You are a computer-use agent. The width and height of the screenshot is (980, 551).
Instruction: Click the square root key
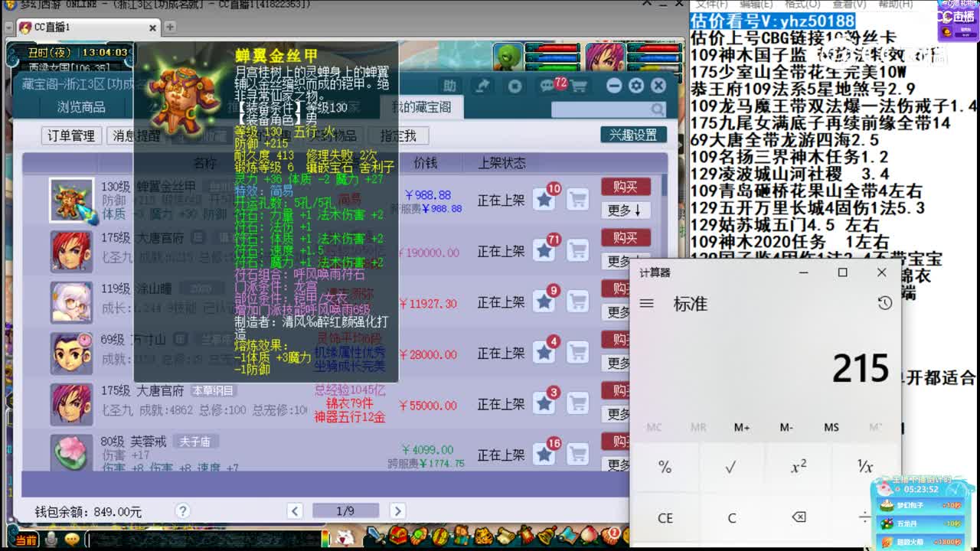tap(731, 467)
